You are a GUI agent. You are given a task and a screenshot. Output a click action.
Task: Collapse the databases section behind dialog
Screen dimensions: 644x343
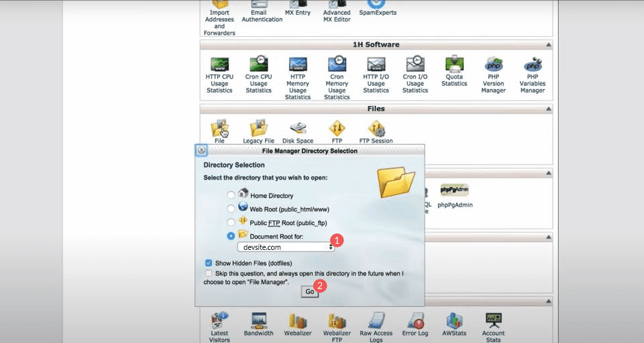coord(548,173)
